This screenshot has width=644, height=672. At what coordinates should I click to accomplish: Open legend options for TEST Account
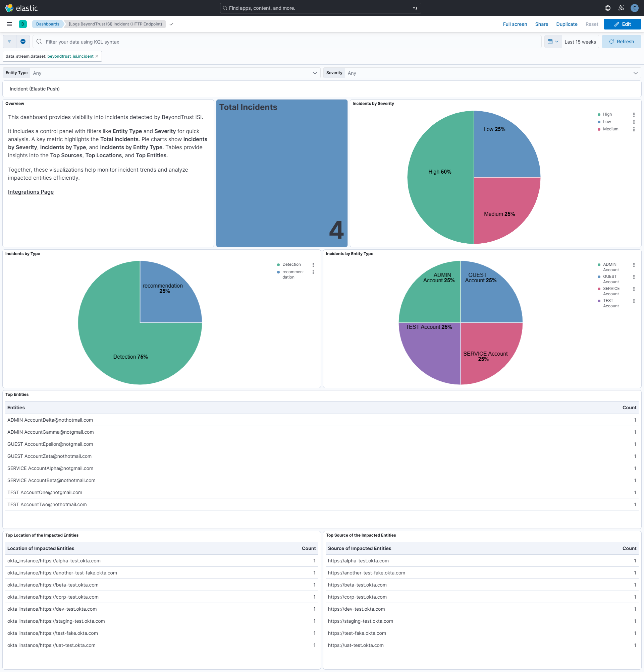click(x=634, y=301)
